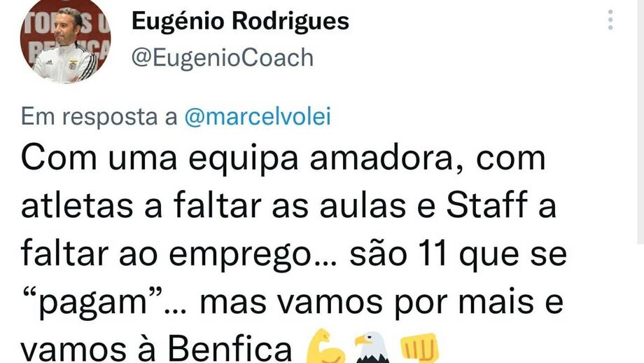
Task: Click the display name Eugénio Rodrigues
Action: click(x=240, y=22)
